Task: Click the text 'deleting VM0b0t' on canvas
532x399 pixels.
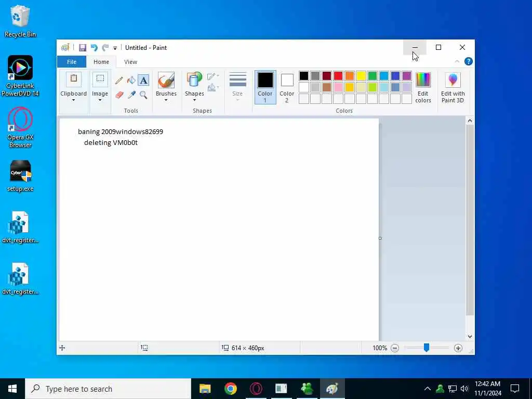Action: tap(111, 142)
